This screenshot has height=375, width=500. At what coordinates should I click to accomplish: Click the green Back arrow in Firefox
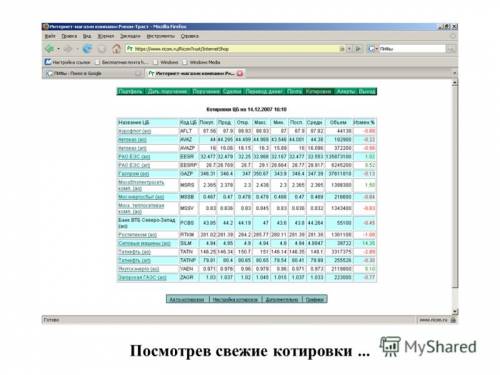coord(50,49)
